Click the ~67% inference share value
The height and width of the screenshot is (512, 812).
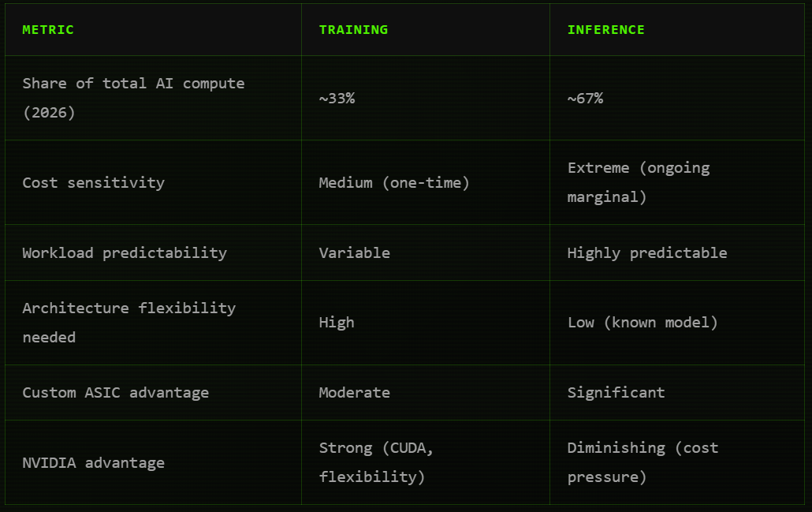pyautogui.click(x=585, y=99)
